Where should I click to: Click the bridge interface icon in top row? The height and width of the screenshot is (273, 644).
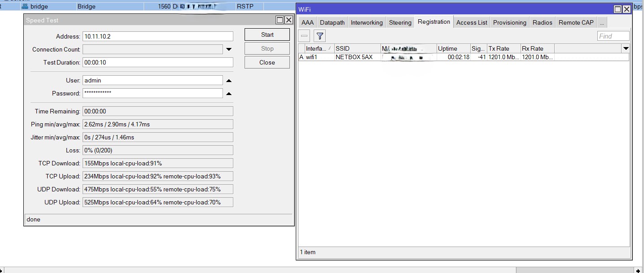tap(25, 6)
